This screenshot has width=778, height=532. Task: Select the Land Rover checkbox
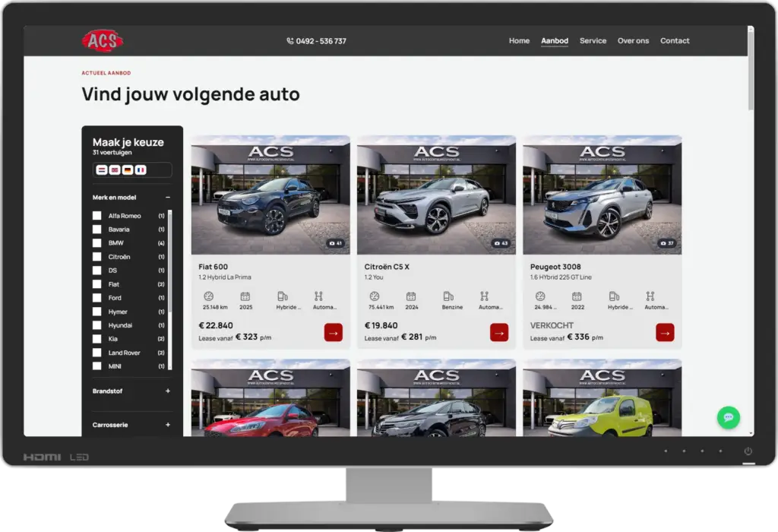pyautogui.click(x=96, y=353)
